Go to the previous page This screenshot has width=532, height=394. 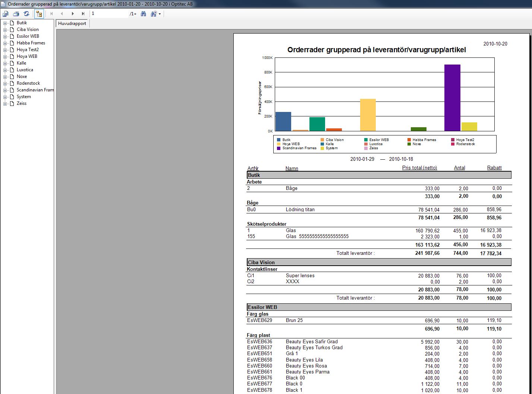pyautogui.click(x=62, y=14)
